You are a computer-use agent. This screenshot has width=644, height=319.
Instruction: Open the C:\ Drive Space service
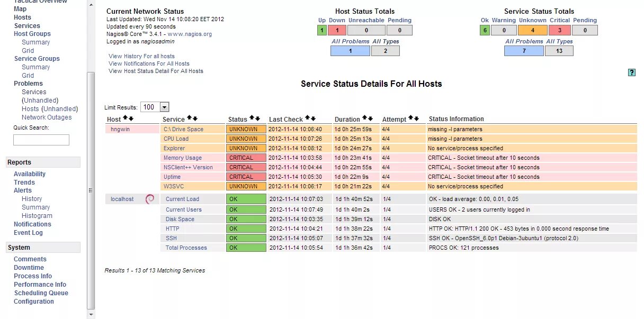pyautogui.click(x=183, y=129)
